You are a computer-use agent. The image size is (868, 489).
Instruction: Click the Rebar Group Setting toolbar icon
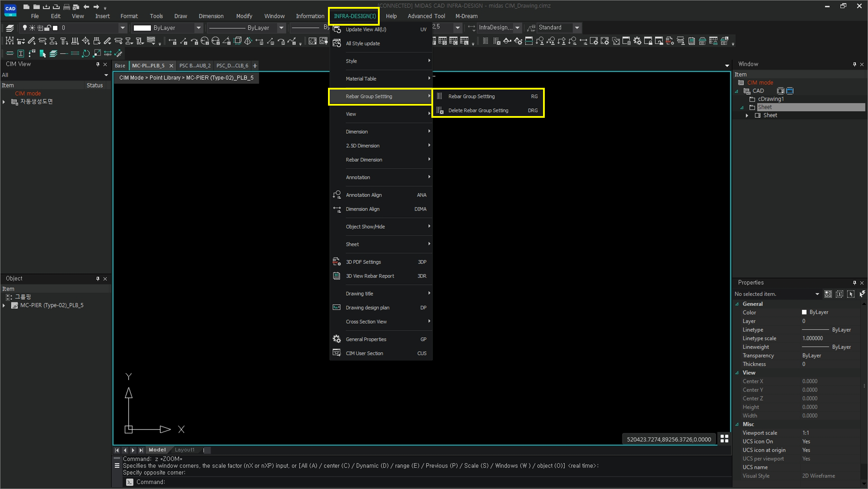tap(485, 41)
